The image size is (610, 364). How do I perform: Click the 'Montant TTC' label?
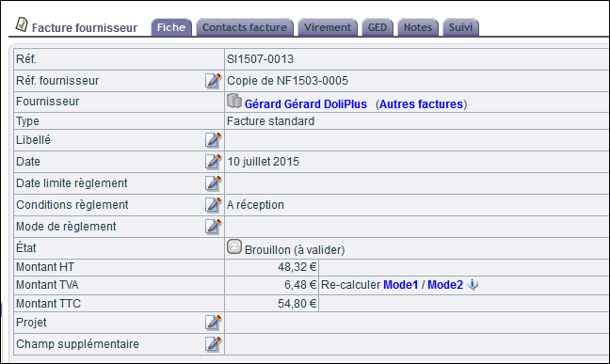point(48,304)
